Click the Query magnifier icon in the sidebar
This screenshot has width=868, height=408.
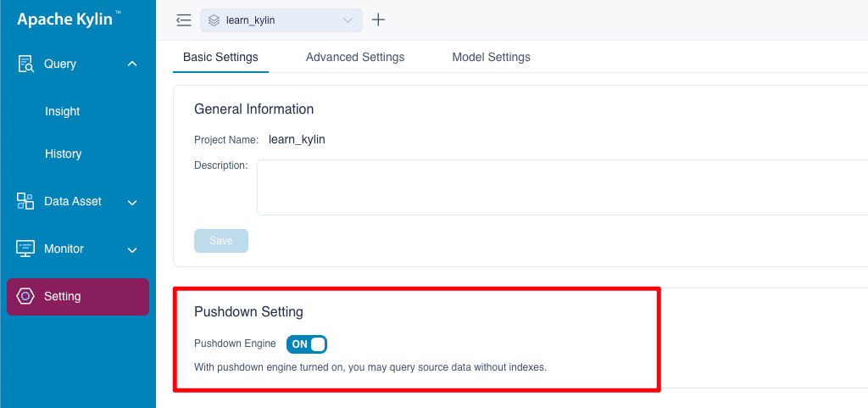(25, 64)
